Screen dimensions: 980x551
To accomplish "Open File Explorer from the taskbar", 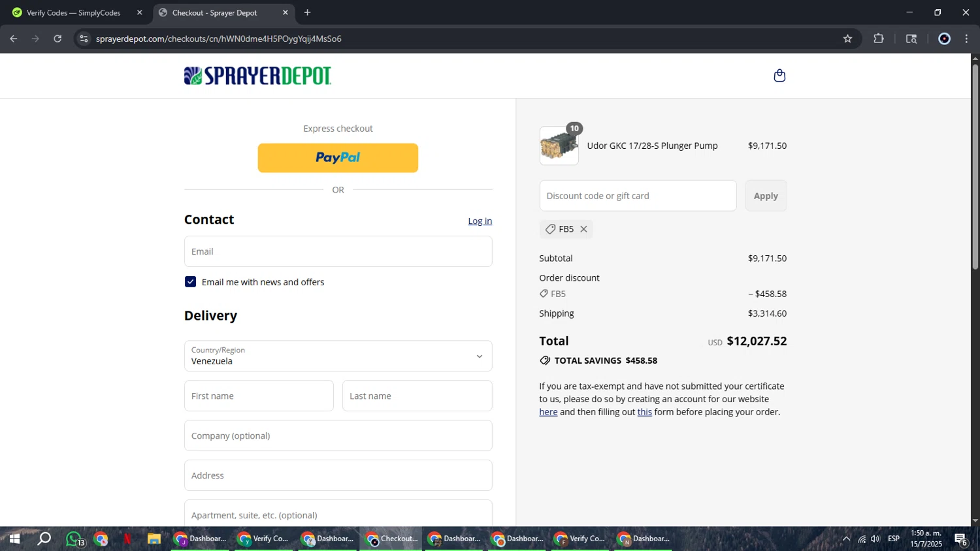I will pyautogui.click(x=154, y=539).
